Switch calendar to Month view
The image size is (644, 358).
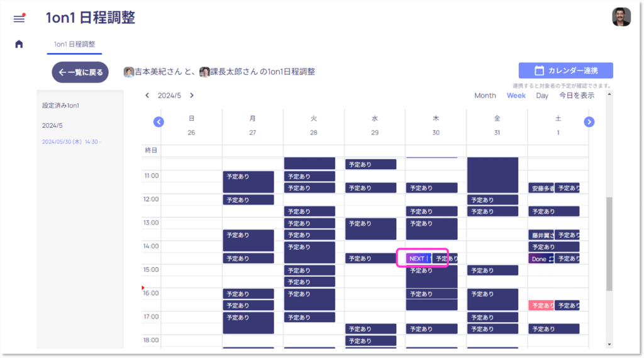click(x=485, y=96)
